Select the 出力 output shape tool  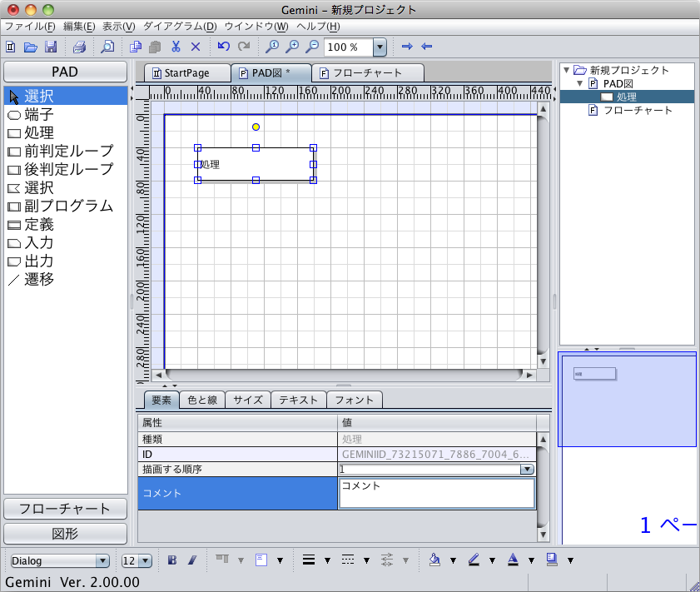pos(66,261)
